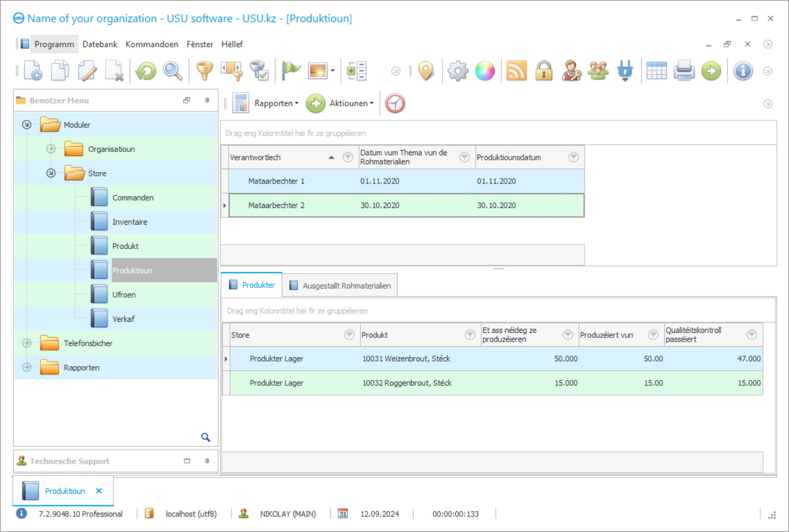Viewport: 789px width, 532px height.
Task: Click the color wheel theme icon
Action: (x=485, y=71)
